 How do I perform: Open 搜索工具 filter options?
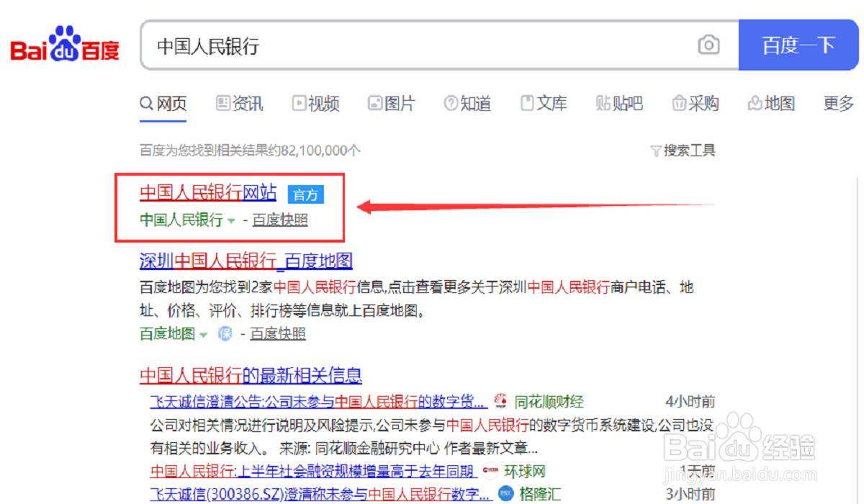683,150
